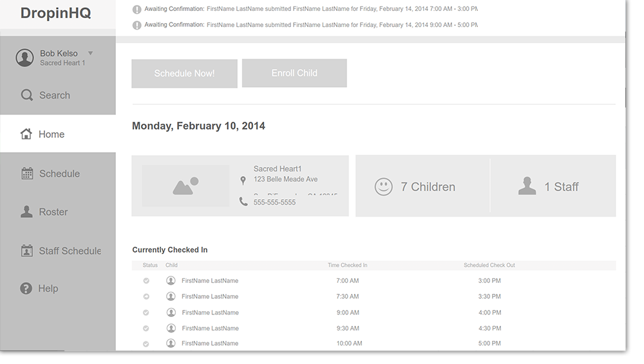Toggle status check for the 7:00 AM child
This screenshot has height=364, width=644.
[146, 281]
